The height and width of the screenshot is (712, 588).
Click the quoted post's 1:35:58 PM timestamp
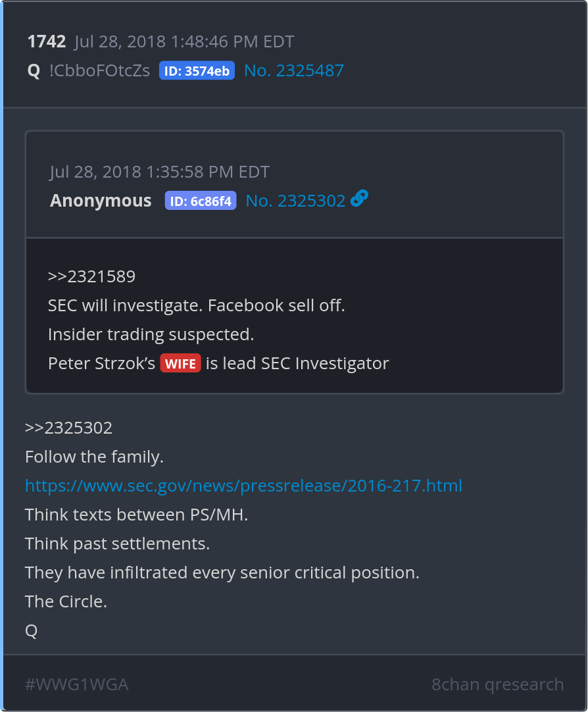(x=160, y=172)
